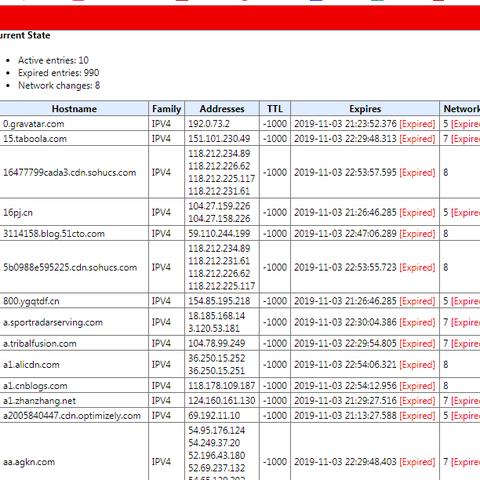Select hostname a.sportradarserving.com

(53, 322)
